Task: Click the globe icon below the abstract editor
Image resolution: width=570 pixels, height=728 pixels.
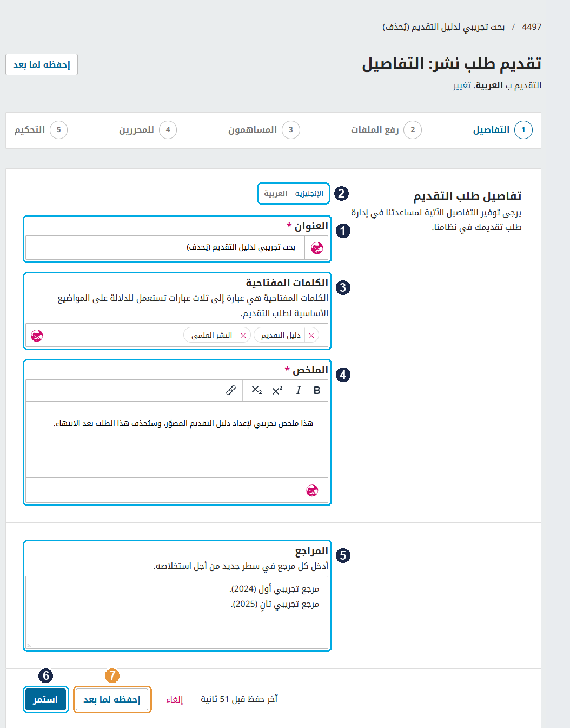Action: click(312, 490)
